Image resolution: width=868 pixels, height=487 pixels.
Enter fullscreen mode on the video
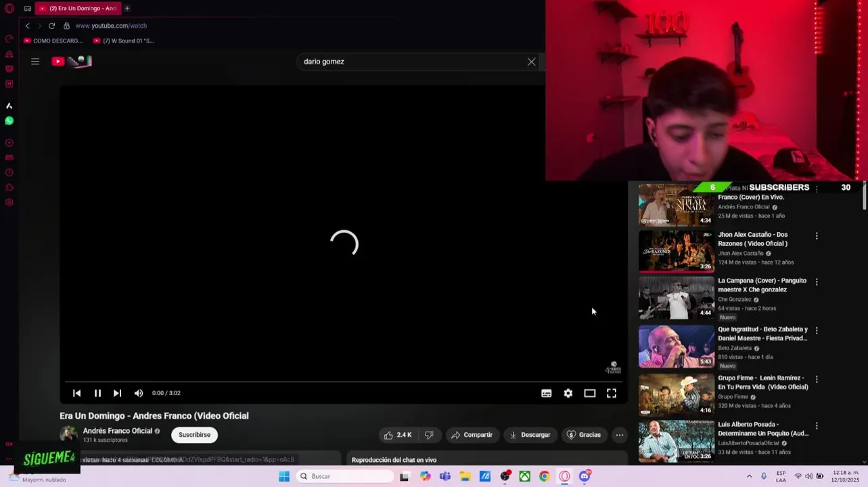(611, 393)
